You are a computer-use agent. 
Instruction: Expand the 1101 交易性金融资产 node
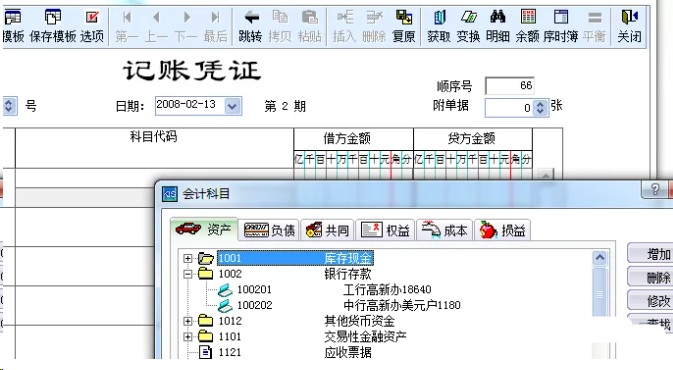(x=188, y=337)
